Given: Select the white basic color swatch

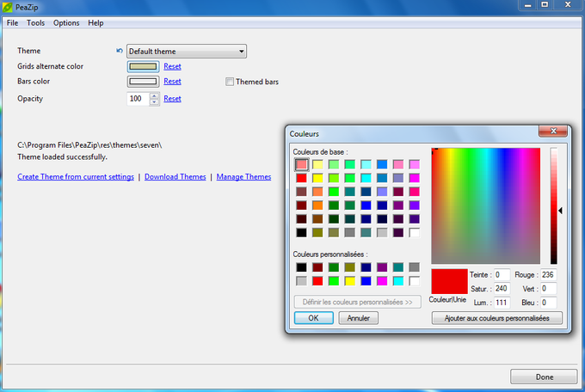Looking at the screenshot, I should (414, 233).
